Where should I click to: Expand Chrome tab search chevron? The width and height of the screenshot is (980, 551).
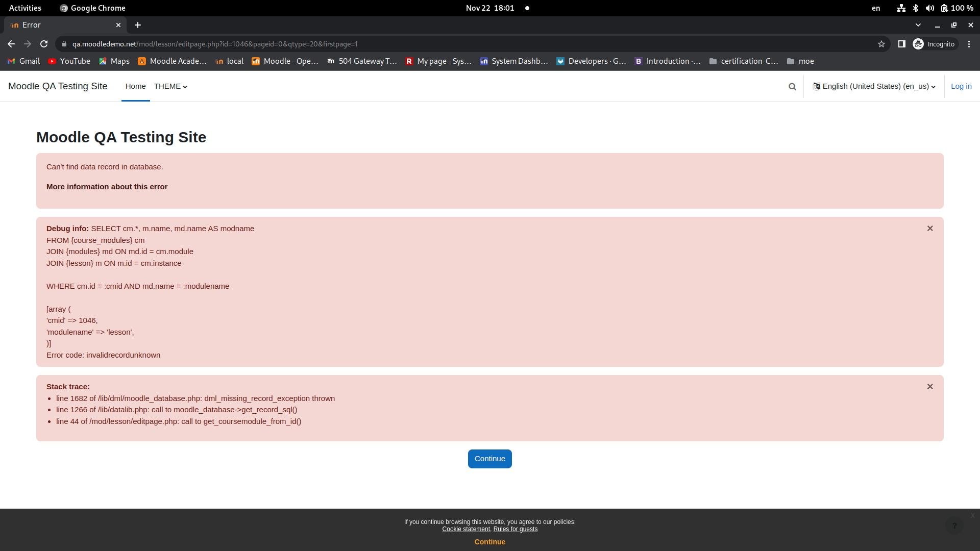tap(918, 25)
